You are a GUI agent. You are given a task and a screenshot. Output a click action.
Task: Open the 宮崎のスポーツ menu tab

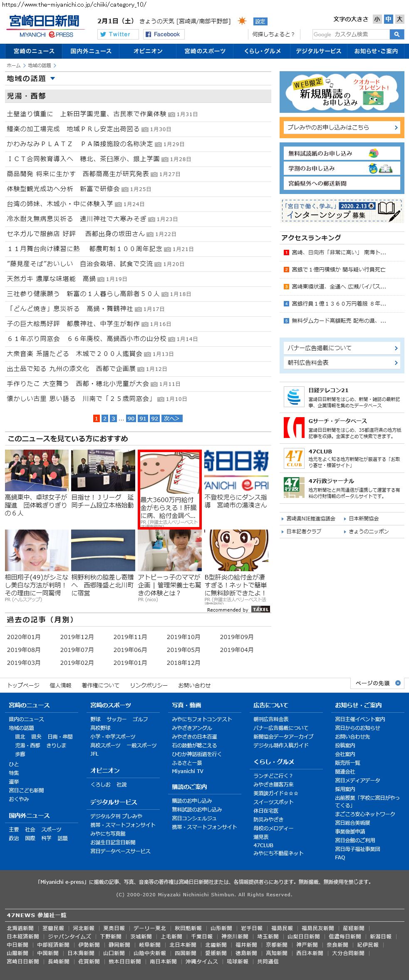tap(205, 51)
